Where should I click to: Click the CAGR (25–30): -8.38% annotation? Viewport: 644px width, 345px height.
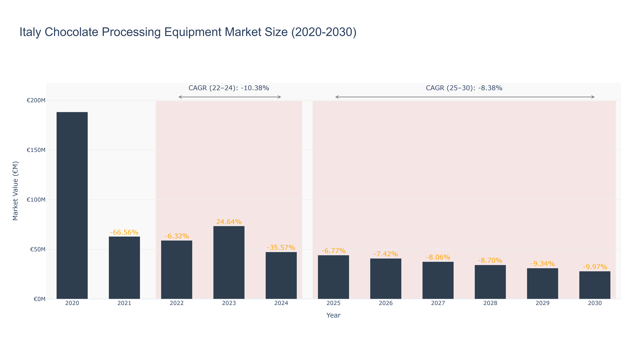(464, 88)
